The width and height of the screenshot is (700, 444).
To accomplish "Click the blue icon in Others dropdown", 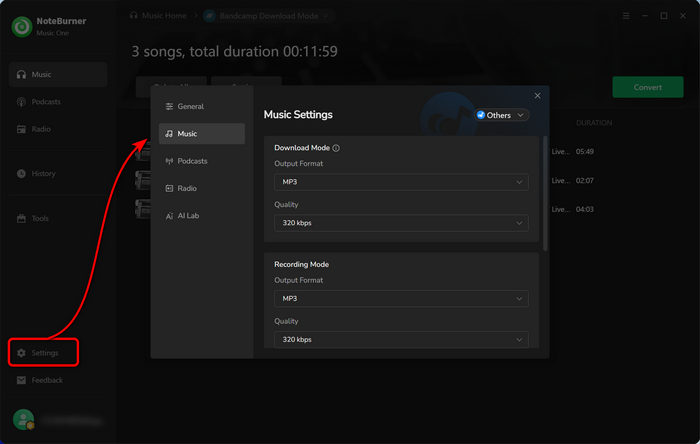I will (x=481, y=115).
